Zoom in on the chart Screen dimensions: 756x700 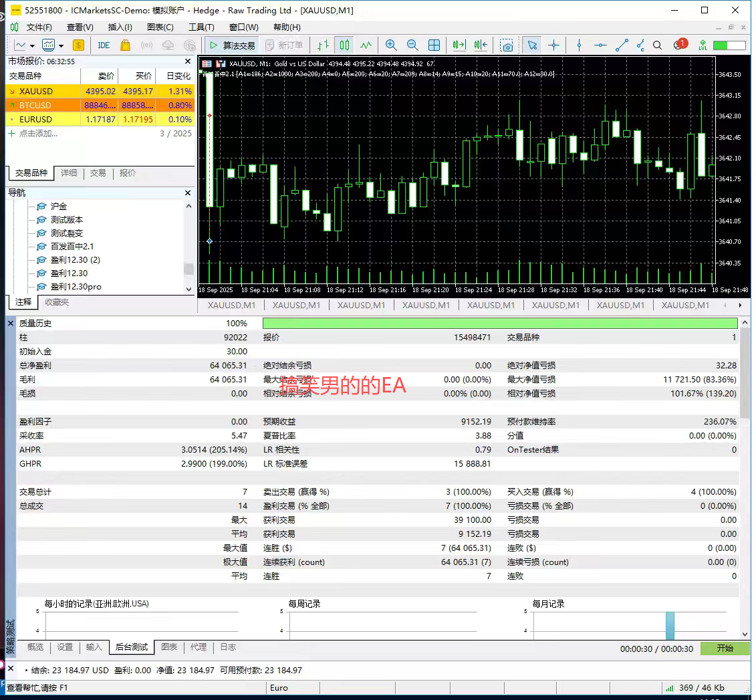coord(391,45)
